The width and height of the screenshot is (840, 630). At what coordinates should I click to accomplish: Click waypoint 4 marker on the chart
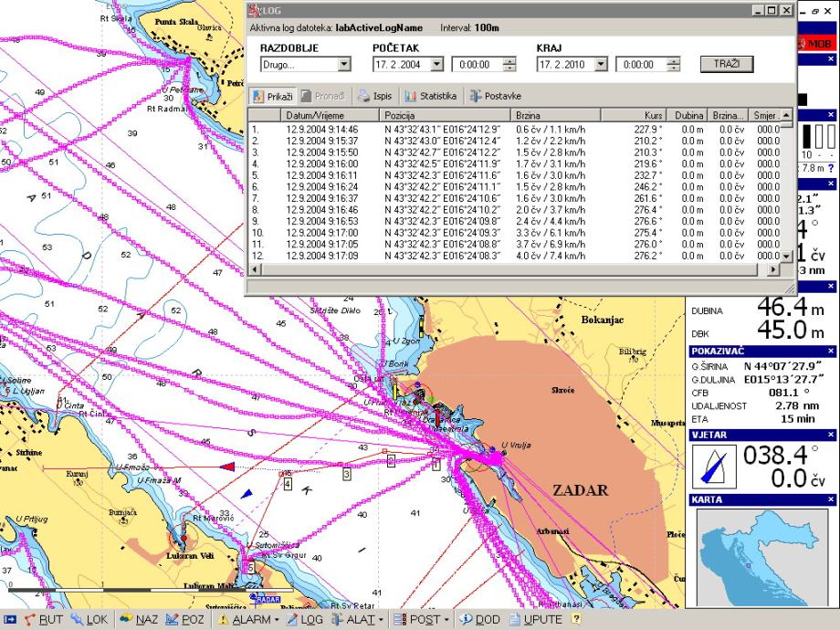[x=288, y=484]
